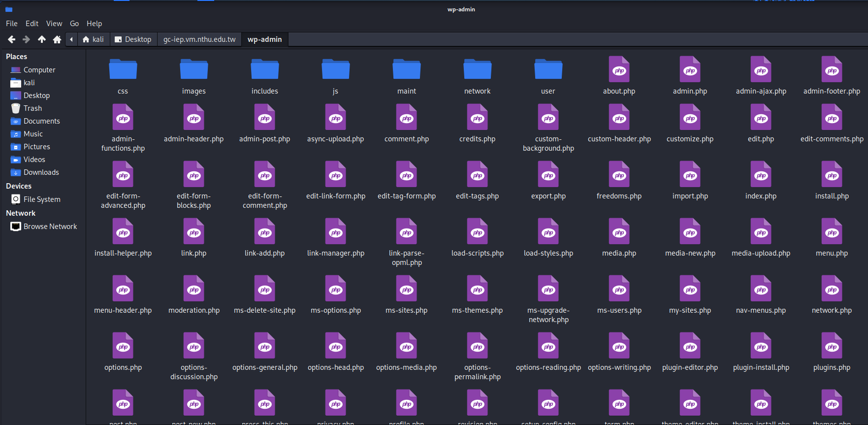Select the my-sites.php filename label
Viewport: 868px width, 425px height.
[x=690, y=310]
